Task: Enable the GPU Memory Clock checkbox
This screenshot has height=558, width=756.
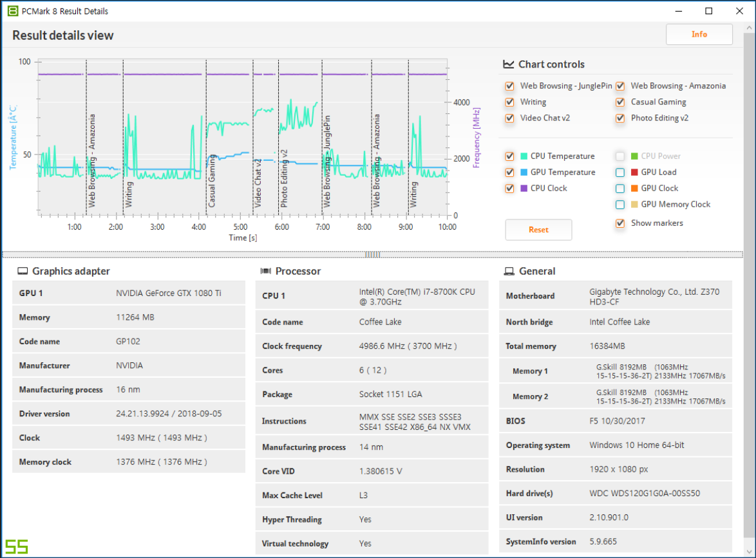Action: click(x=621, y=205)
